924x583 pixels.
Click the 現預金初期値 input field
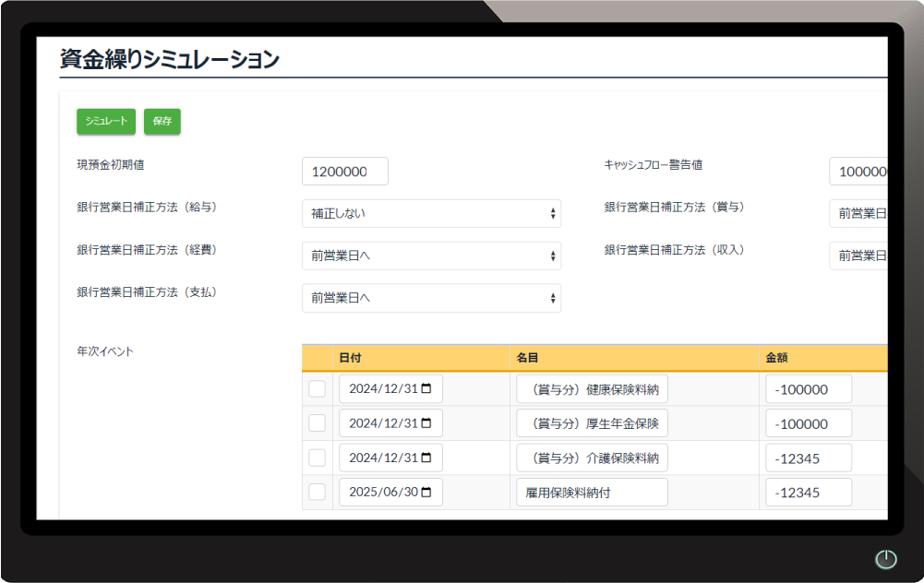click(x=344, y=172)
